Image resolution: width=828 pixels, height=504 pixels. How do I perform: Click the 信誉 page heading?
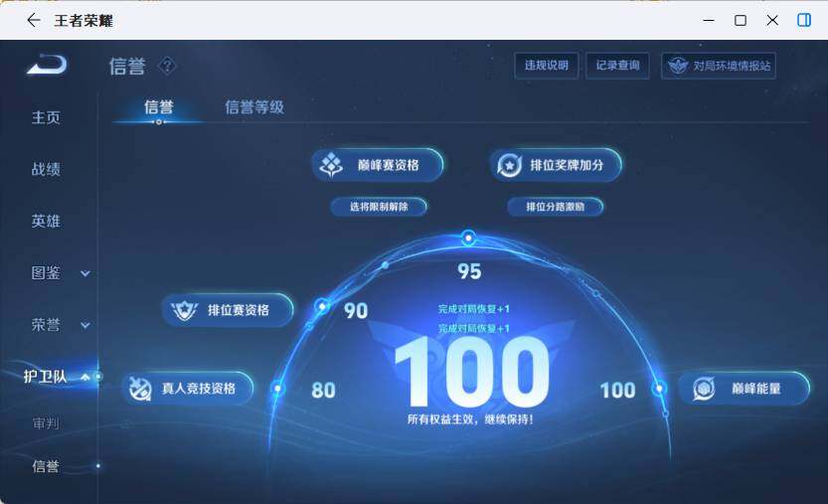coord(127,67)
